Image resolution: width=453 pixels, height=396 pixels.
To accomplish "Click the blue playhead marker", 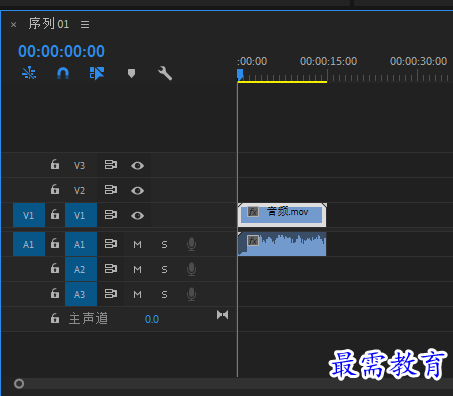I will 240,75.
